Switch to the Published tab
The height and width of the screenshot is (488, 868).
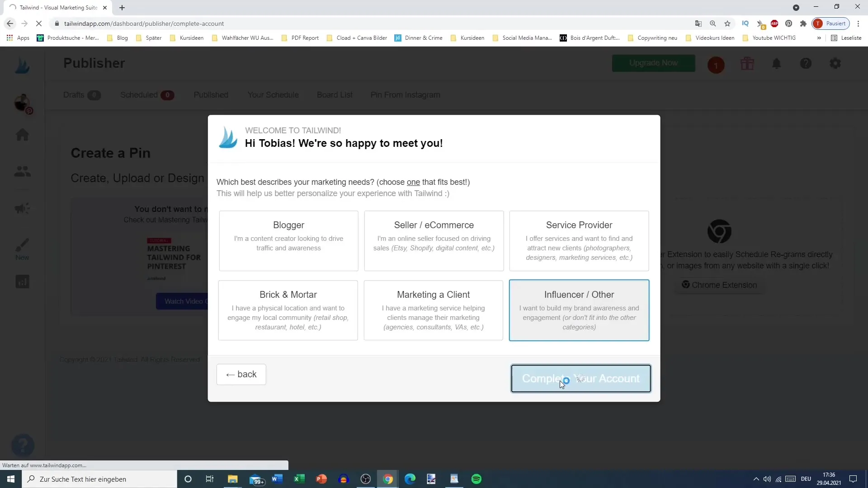coord(211,95)
